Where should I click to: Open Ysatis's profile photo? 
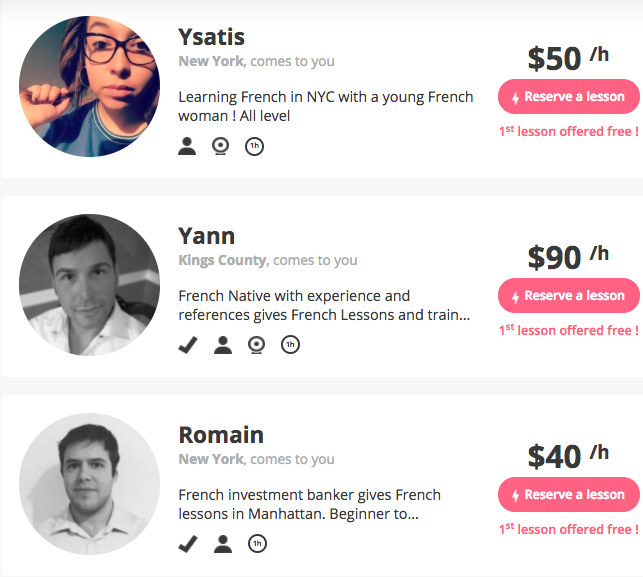tap(89, 86)
